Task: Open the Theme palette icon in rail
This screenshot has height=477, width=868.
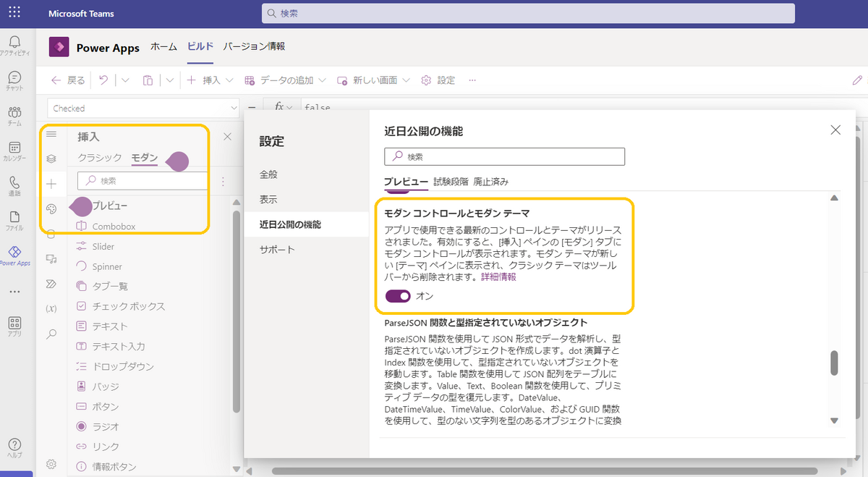Action: tap(51, 208)
